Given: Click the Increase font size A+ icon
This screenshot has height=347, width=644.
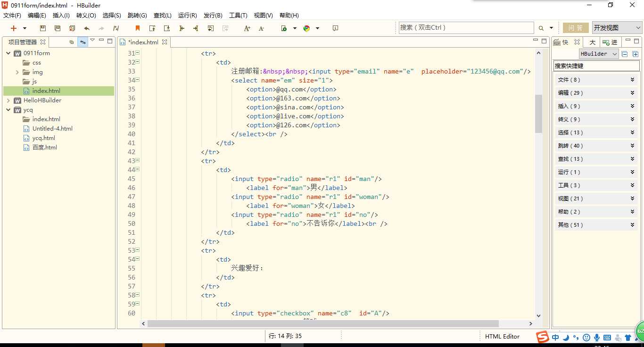Looking at the screenshot, I should tap(247, 28).
